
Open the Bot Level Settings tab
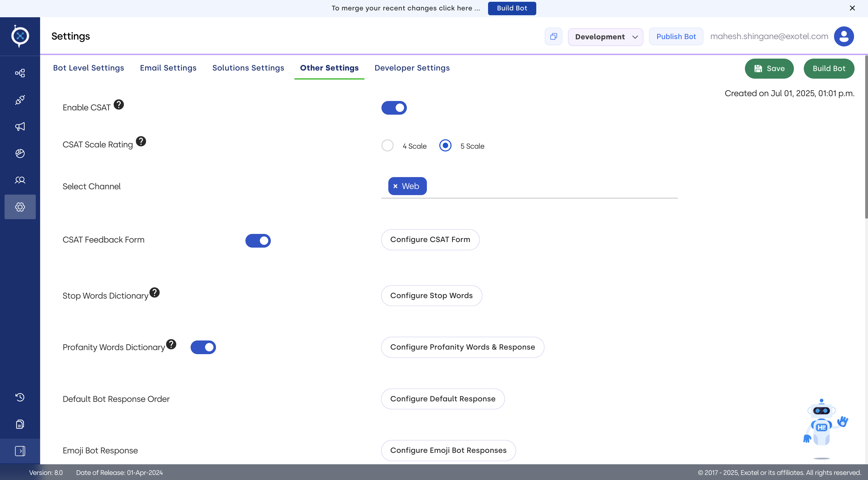point(88,68)
